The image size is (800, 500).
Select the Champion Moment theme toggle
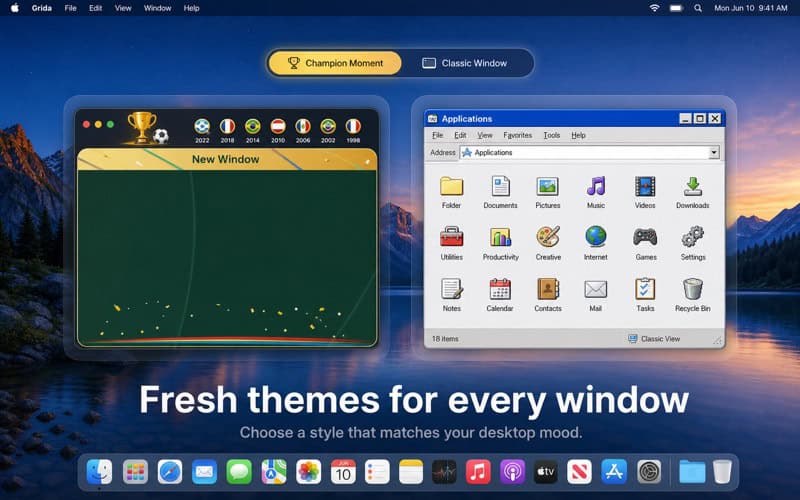coord(335,63)
